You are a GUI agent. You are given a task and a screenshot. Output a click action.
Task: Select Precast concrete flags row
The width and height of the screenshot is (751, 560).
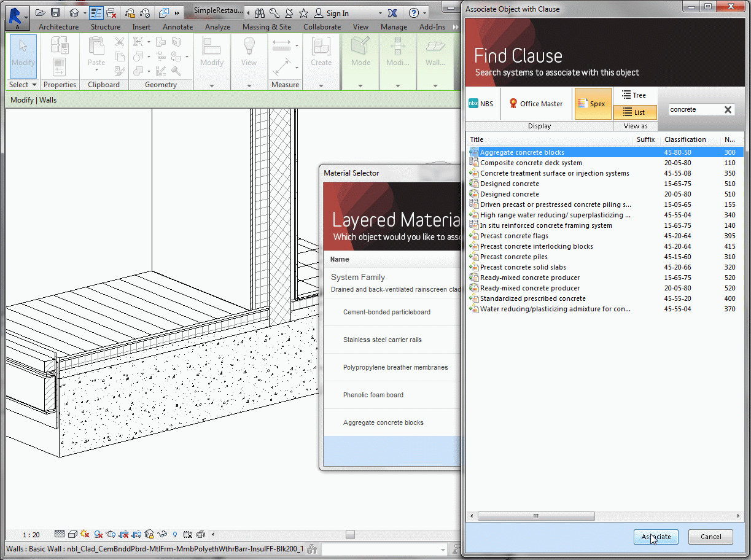[x=605, y=236]
